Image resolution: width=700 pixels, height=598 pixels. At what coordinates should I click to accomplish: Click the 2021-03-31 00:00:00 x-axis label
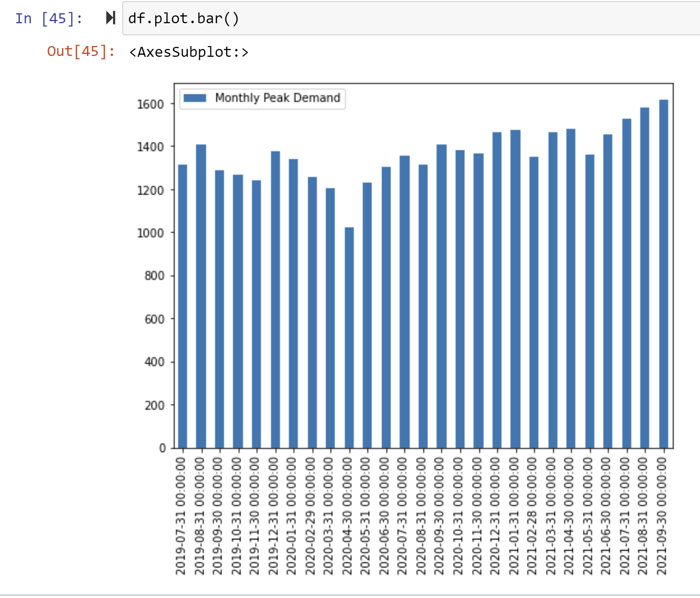click(x=551, y=516)
